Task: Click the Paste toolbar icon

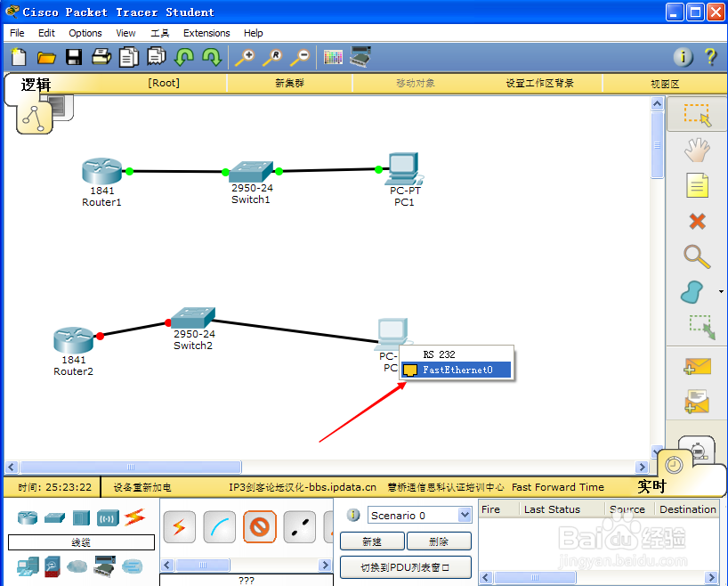Action: (x=157, y=57)
